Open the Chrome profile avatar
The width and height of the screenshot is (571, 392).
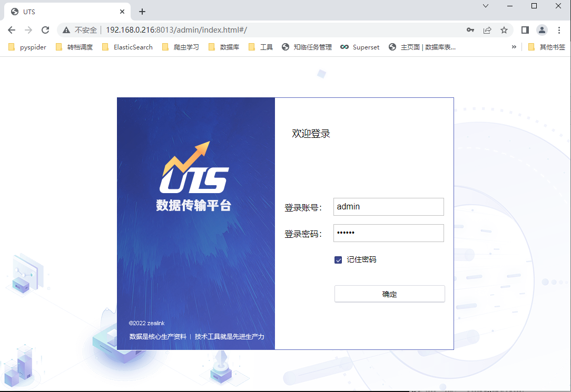[x=542, y=30]
